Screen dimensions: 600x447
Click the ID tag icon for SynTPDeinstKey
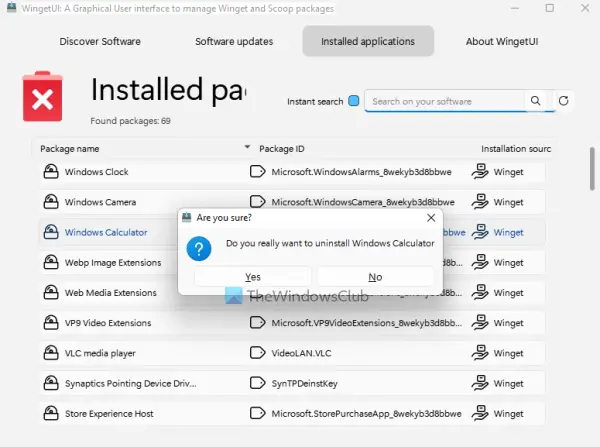tap(258, 383)
